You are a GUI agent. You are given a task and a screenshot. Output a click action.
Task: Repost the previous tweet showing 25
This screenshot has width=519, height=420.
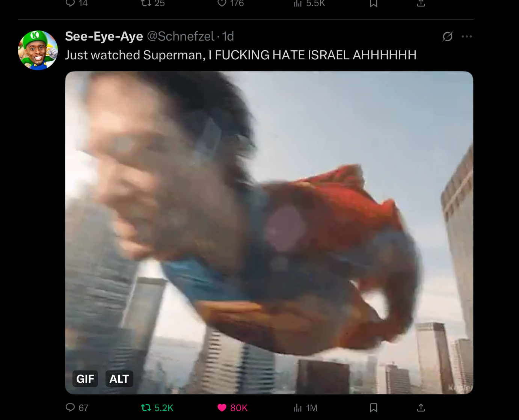point(153,3)
